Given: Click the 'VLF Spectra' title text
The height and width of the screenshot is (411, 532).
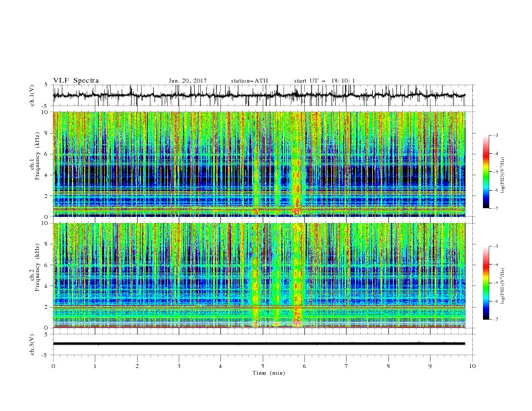Looking at the screenshot, I should click(76, 81).
